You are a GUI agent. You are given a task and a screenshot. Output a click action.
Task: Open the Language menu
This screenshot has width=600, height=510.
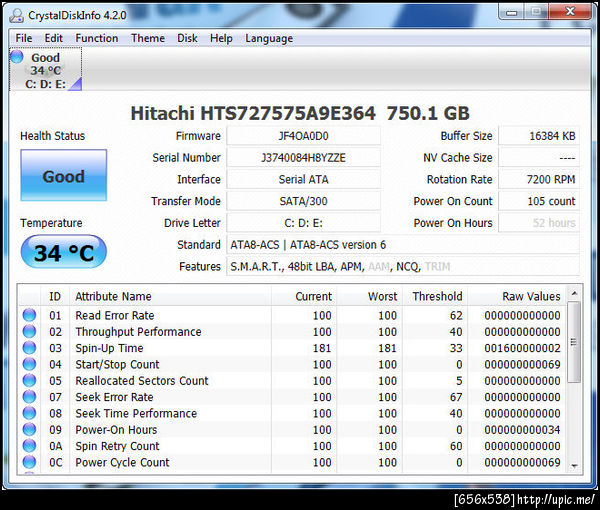point(269,38)
